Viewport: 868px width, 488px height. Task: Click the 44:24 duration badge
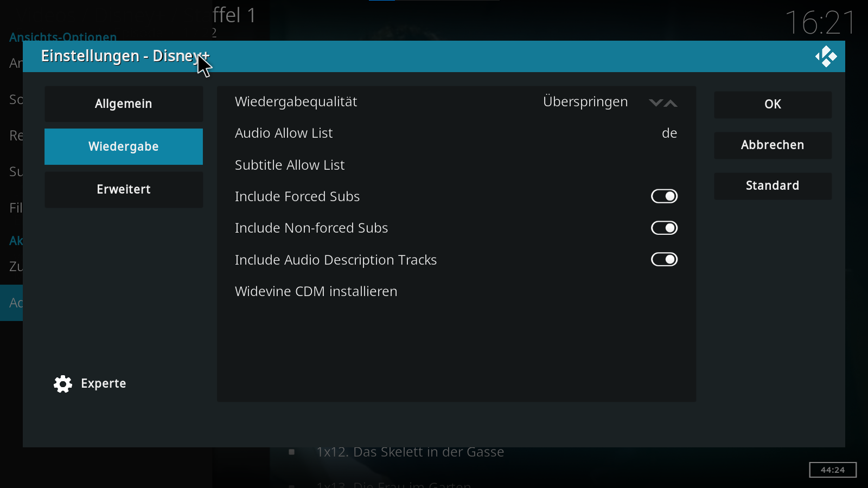tap(833, 470)
